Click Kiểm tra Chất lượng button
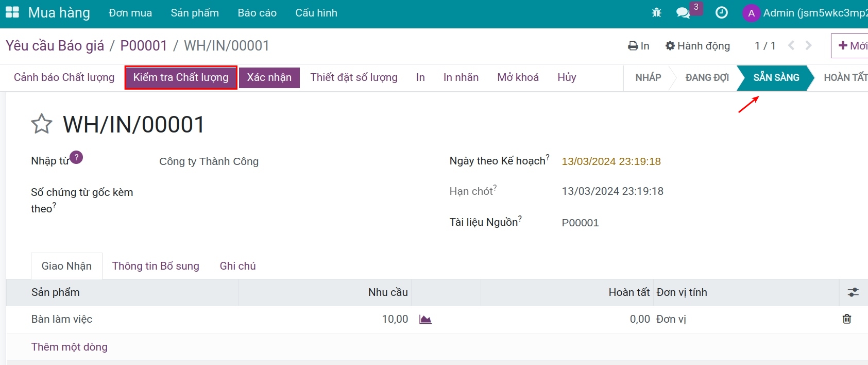The image size is (868, 365). [x=181, y=77]
